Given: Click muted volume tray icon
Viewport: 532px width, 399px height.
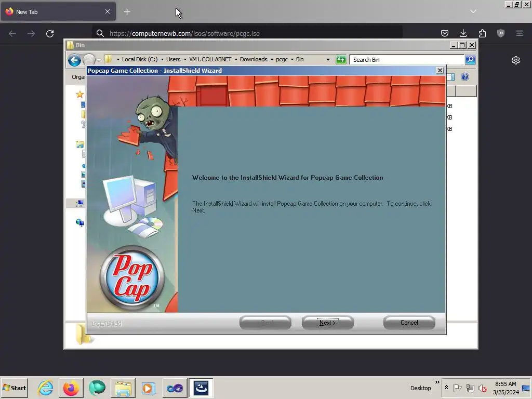Looking at the screenshot, I should (x=482, y=388).
